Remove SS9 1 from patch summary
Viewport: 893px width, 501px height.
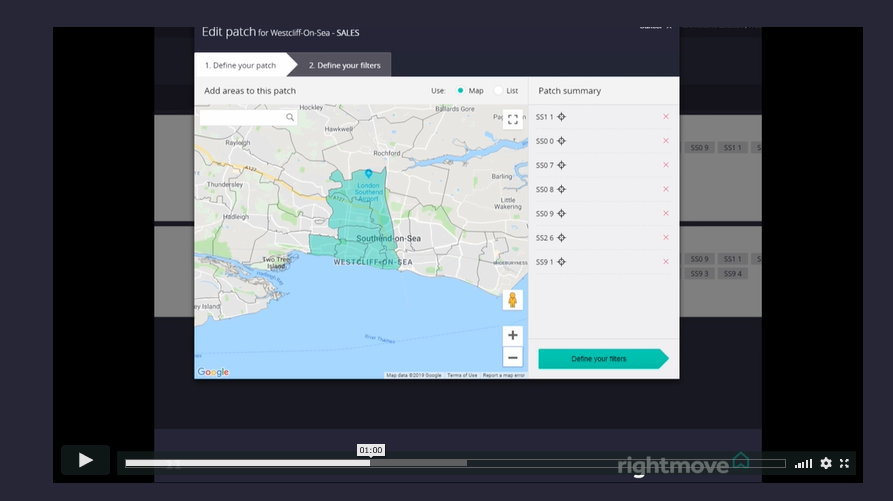(x=666, y=262)
